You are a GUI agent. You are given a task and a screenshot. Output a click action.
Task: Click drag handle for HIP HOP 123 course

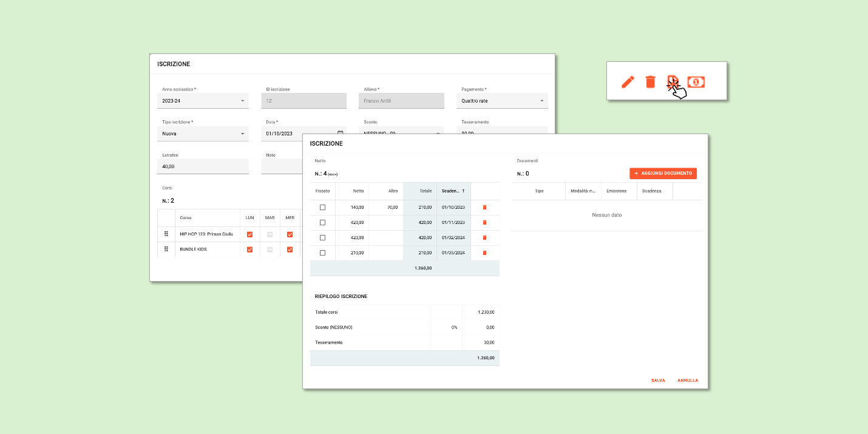[166, 234]
